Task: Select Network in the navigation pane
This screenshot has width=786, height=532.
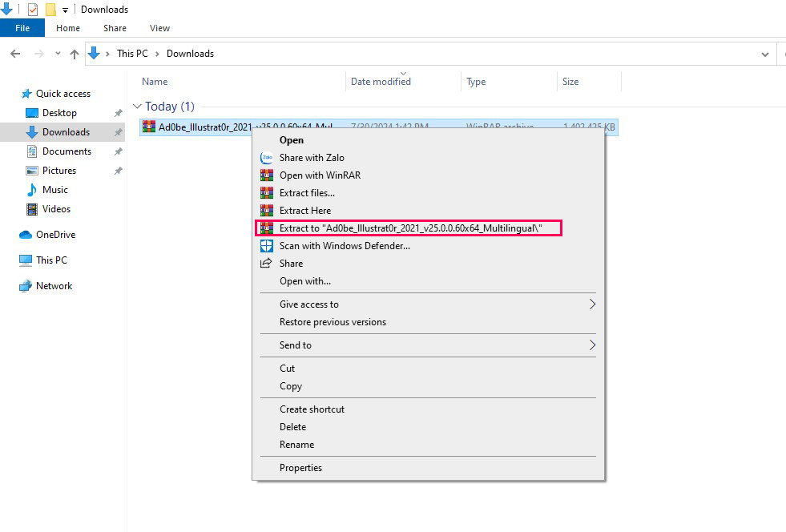Action: tap(54, 286)
